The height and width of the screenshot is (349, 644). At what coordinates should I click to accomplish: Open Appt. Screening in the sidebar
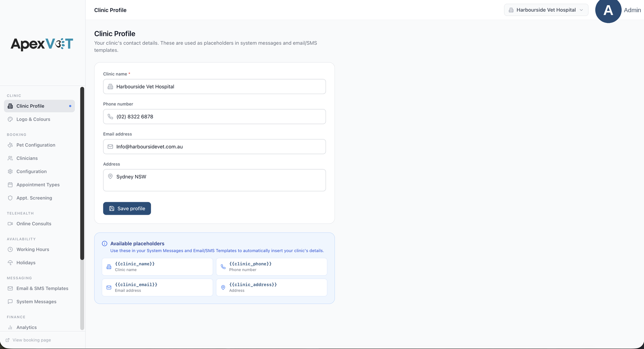tap(39, 198)
